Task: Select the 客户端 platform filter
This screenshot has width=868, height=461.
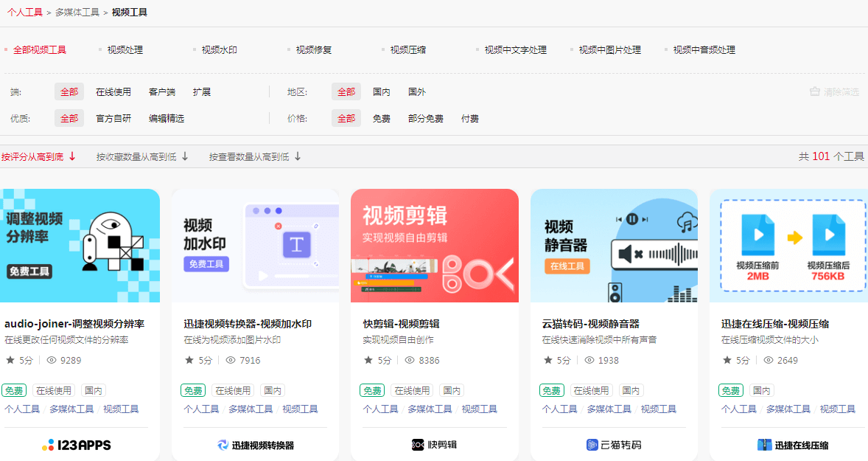Action: pyautogui.click(x=161, y=91)
